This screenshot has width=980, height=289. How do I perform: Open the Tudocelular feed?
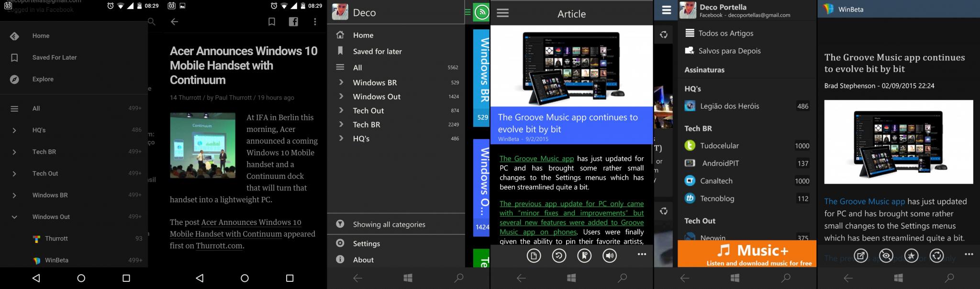tap(747, 146)
